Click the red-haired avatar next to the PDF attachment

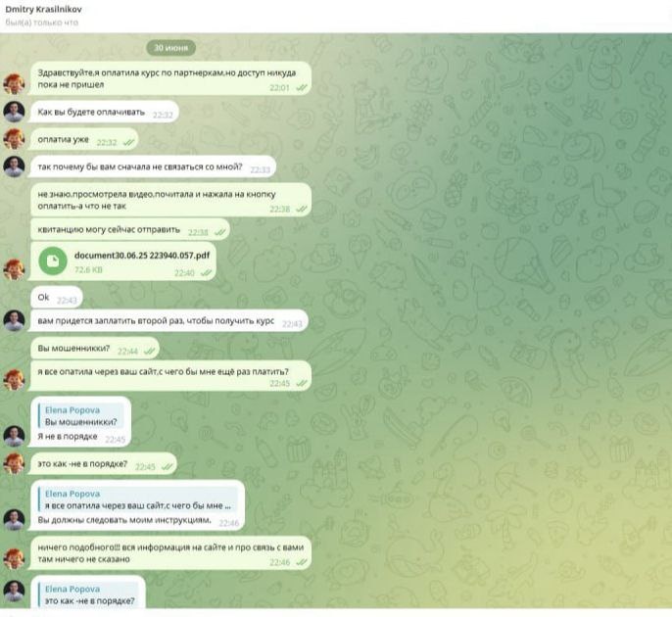[14, 269]
